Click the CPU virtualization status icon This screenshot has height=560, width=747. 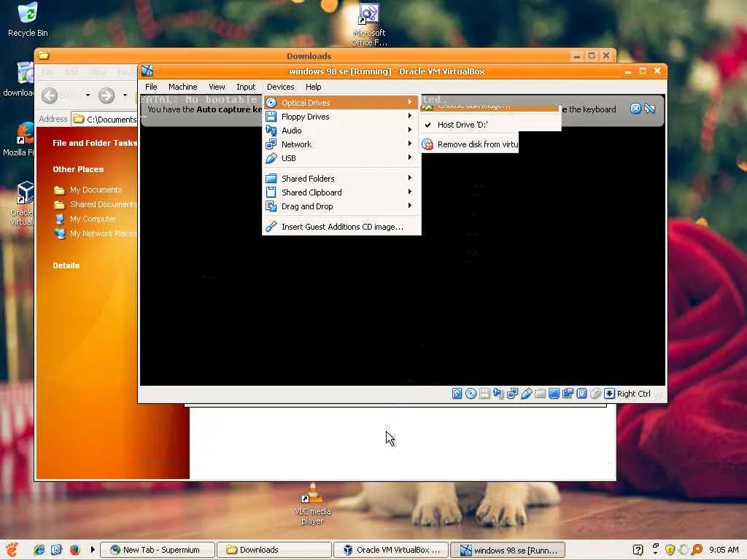pyautogui.click(x=581, y=393)
